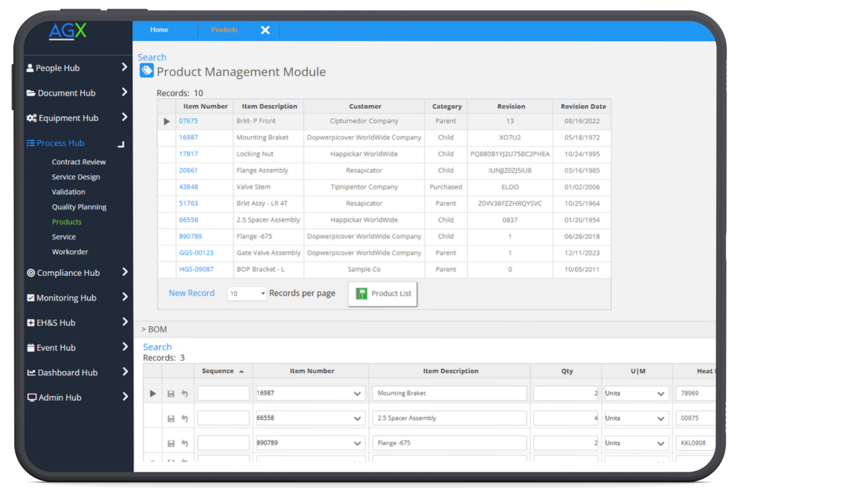This screenshot has height=488, width=868.
Task: Expand the Admin Hub chevron
Action: (125, 397)
